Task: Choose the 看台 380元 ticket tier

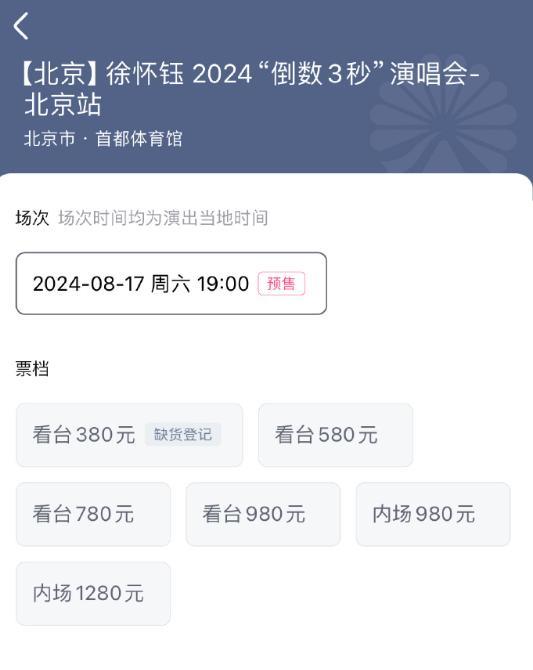Action: coord(130,435)
